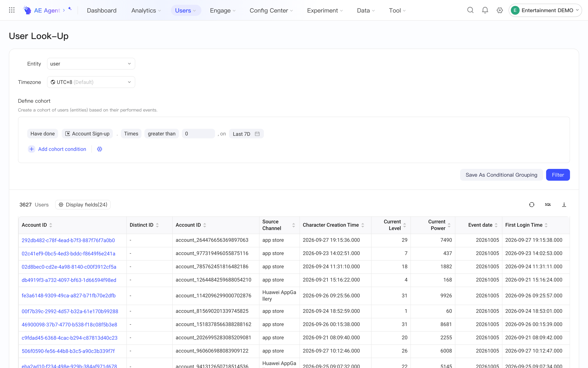Open Display fields(24) settings
This screenshot has height=368, width=588.
[83, 205]
